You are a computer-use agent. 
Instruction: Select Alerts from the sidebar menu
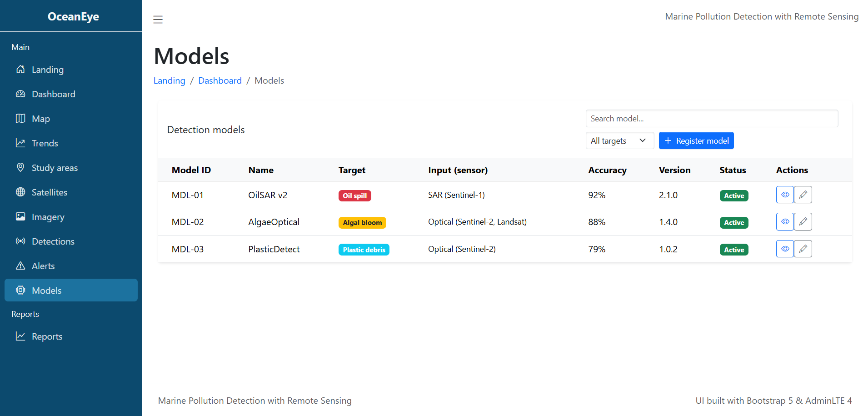pos(43,266)
